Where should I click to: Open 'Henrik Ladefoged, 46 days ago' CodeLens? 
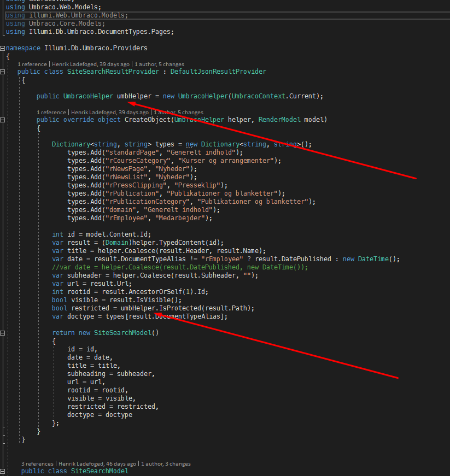(x=97, y=464)
